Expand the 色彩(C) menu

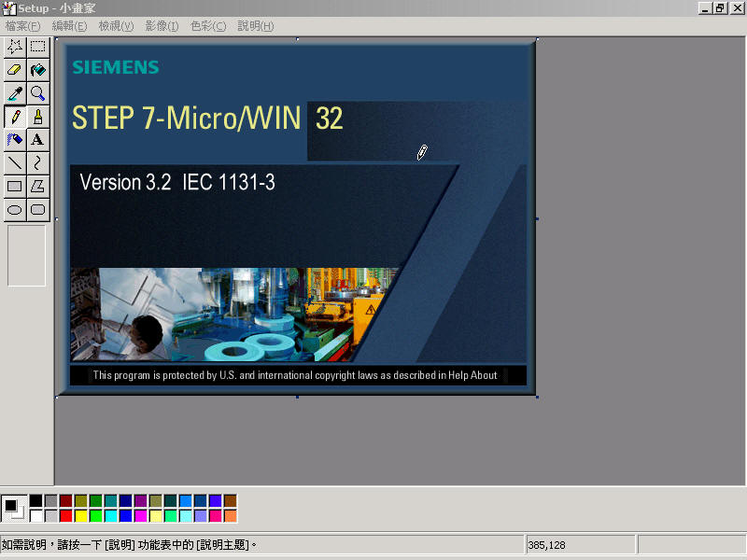click(207, 26)
